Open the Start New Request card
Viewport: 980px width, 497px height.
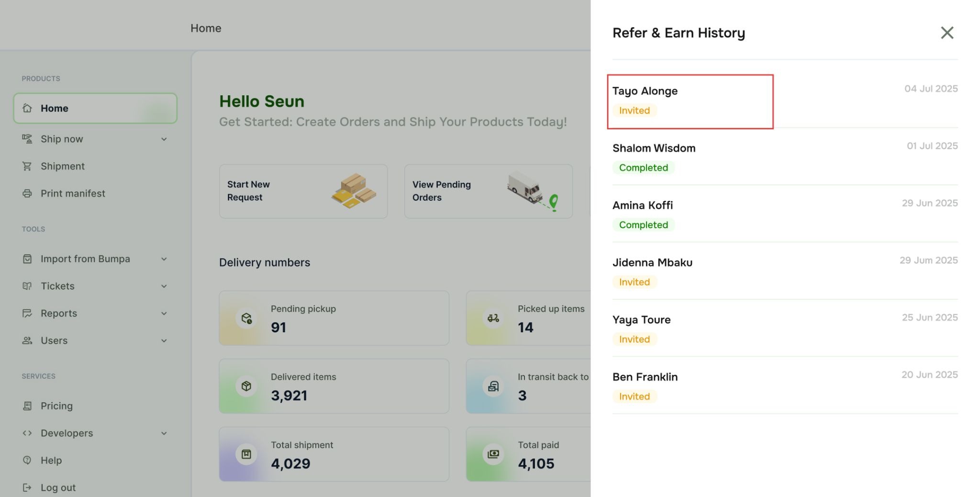(x=303, y=191)
